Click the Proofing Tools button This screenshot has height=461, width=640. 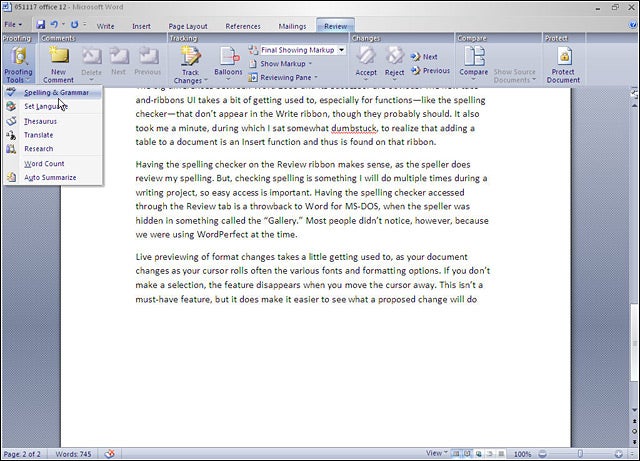(18, 65)
